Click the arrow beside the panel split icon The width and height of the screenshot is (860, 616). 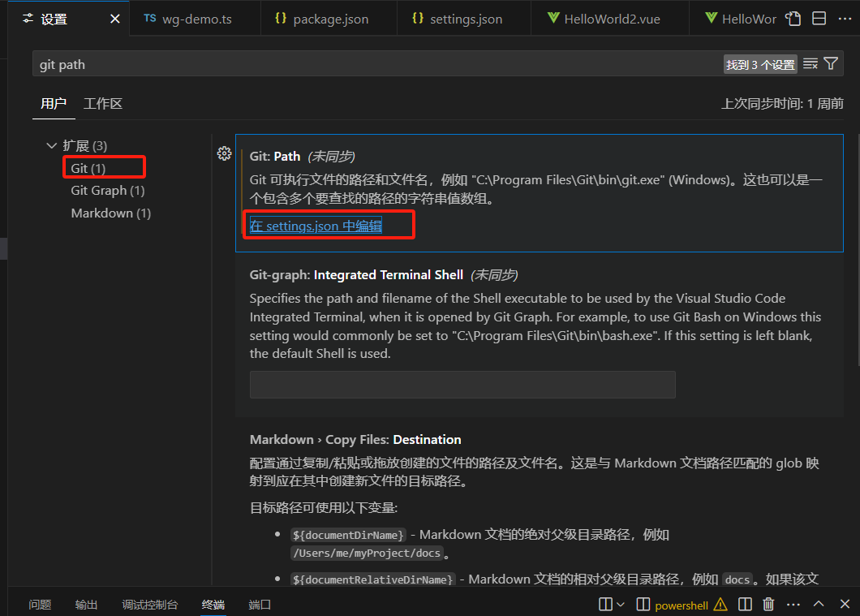point(621,604)
